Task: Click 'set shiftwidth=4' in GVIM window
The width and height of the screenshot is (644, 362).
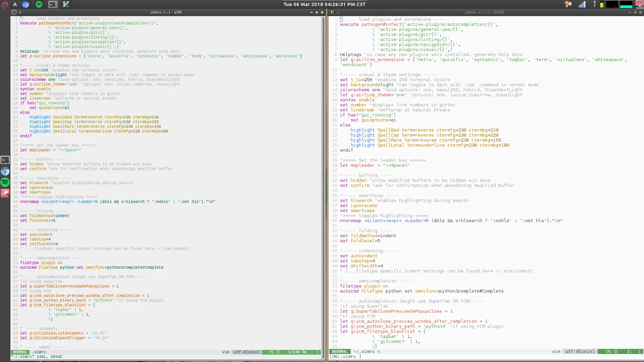Action: tap(361, 266)
